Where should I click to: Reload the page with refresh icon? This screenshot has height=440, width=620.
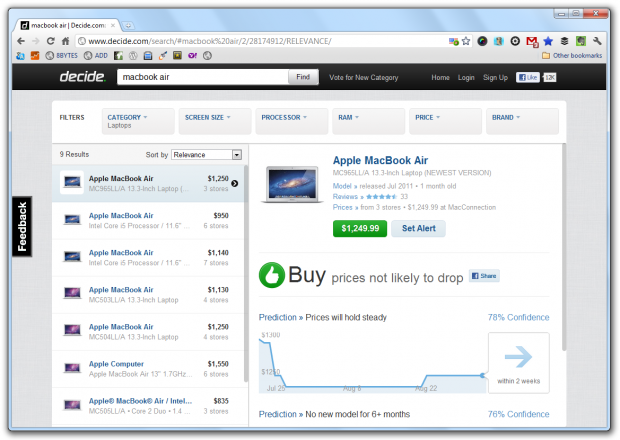51,41
